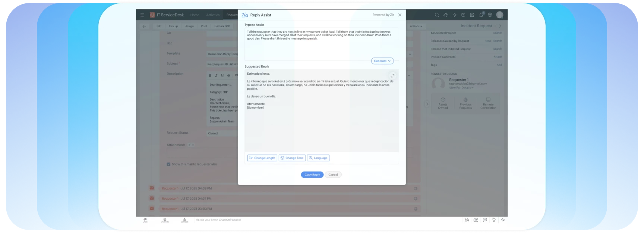Open Channels in the bottom bar
Image resolution: width=644 pixels, height=233 pixels.
(x=165, y=220)
